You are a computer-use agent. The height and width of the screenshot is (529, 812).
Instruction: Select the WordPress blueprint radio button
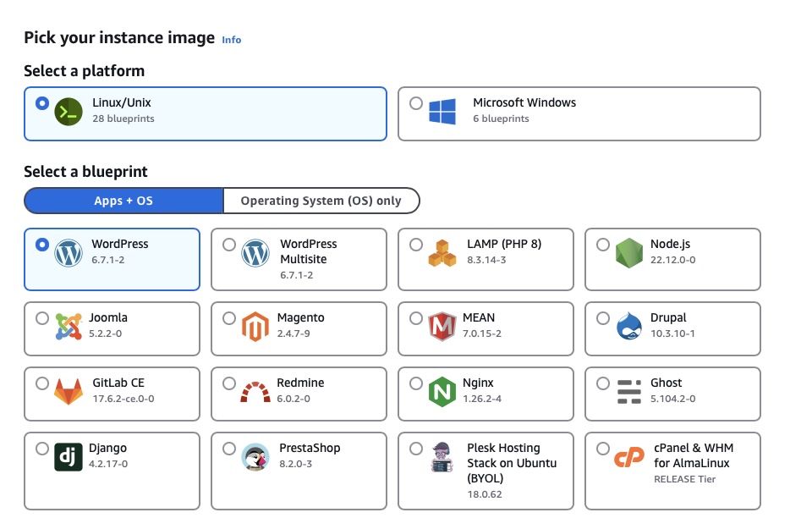click(x=42, y=245)
